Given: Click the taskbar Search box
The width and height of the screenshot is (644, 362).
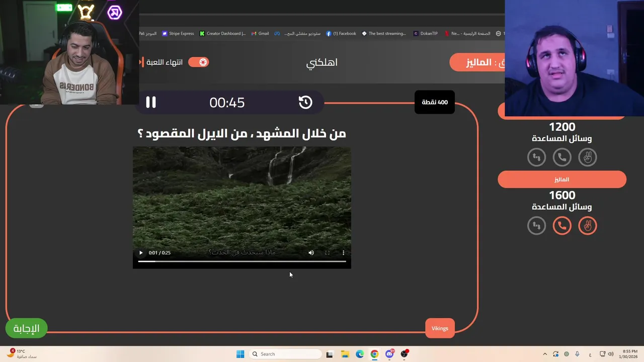Looking at the screenshot, I should pos(285,354).
